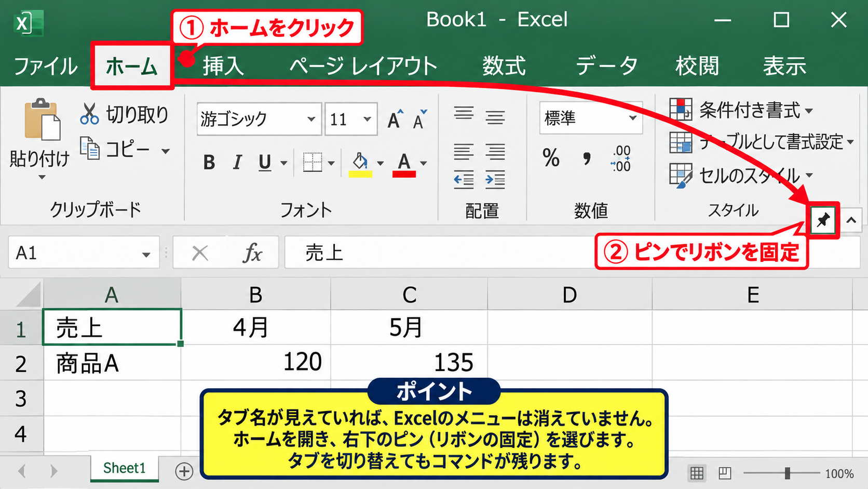The width and height of the screenshot is (868, 489).
Task: Select cell containing 商品A
Action: [x=112, y=363]
